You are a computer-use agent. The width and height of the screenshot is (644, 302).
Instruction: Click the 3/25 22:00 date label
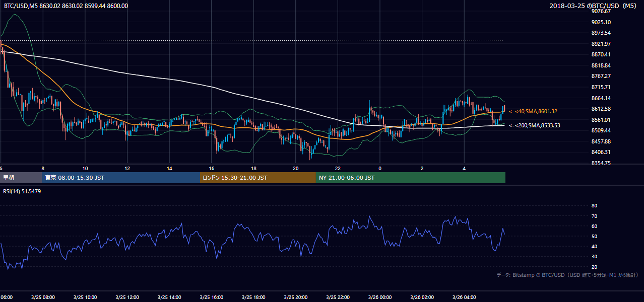pos(338,297)
